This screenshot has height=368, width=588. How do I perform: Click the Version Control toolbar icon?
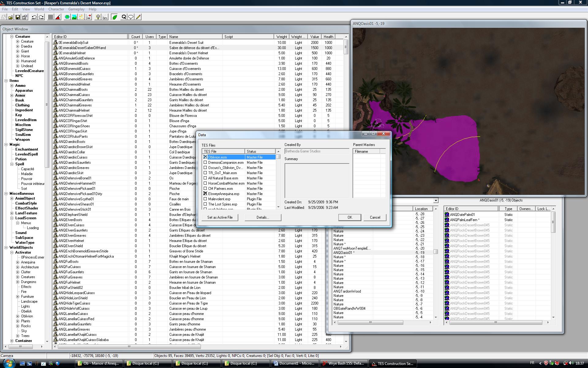[4, 17]
